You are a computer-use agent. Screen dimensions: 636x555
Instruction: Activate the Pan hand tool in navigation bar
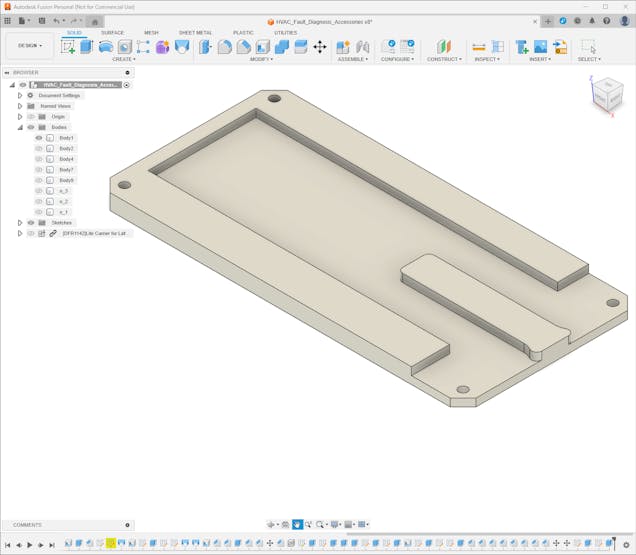297,524
